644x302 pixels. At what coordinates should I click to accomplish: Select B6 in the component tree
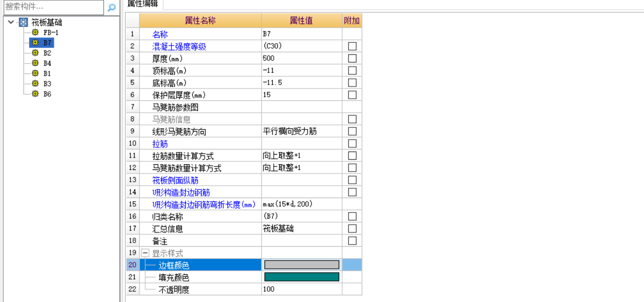coord(47,94)
